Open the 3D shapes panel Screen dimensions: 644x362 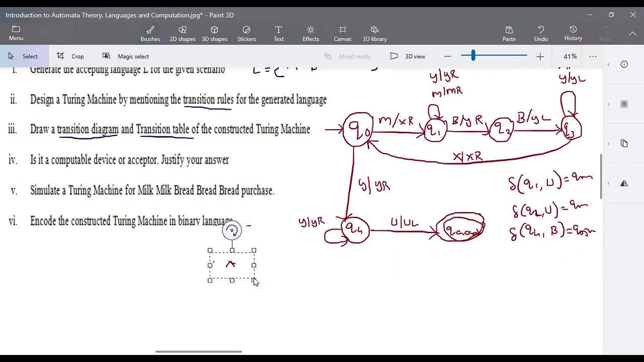[214, 34]
